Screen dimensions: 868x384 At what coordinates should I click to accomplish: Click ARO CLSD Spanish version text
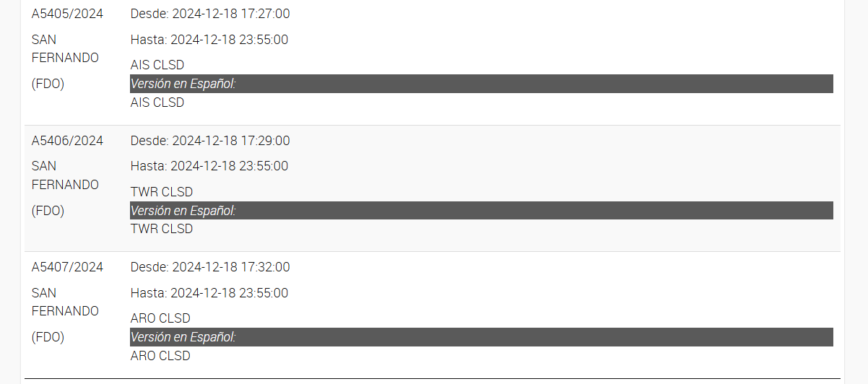160,356
